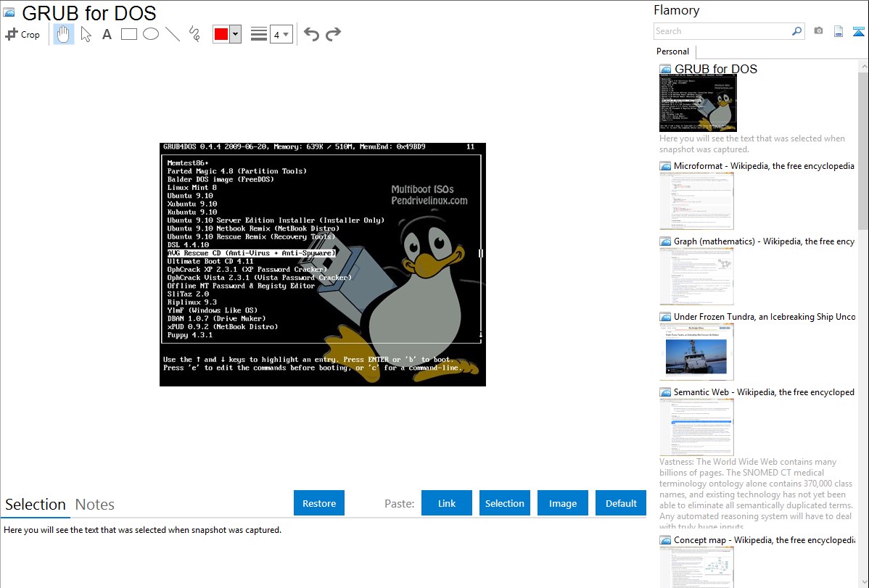Click the camera snapshot icon
This screenshot has width=869, height=588.
coord(818,31)
